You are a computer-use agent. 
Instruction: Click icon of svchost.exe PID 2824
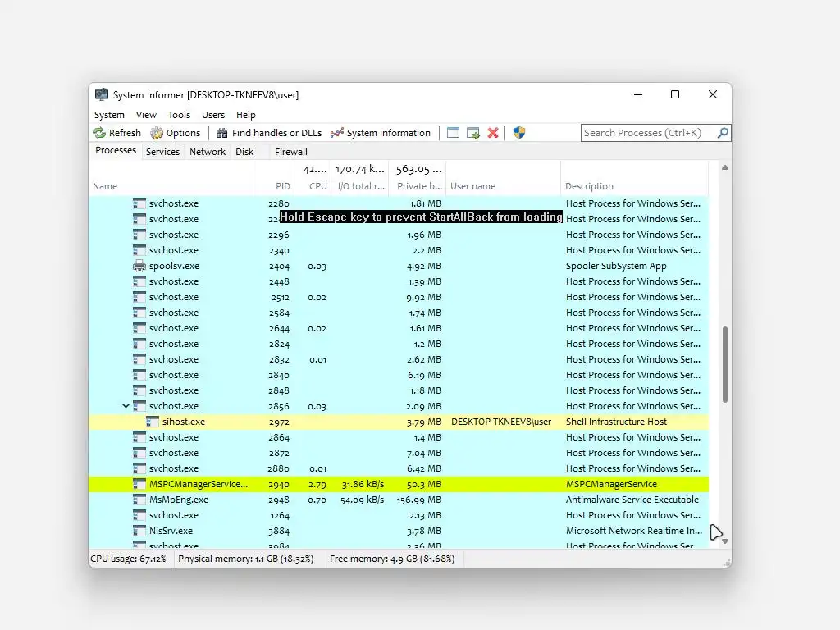139,344
